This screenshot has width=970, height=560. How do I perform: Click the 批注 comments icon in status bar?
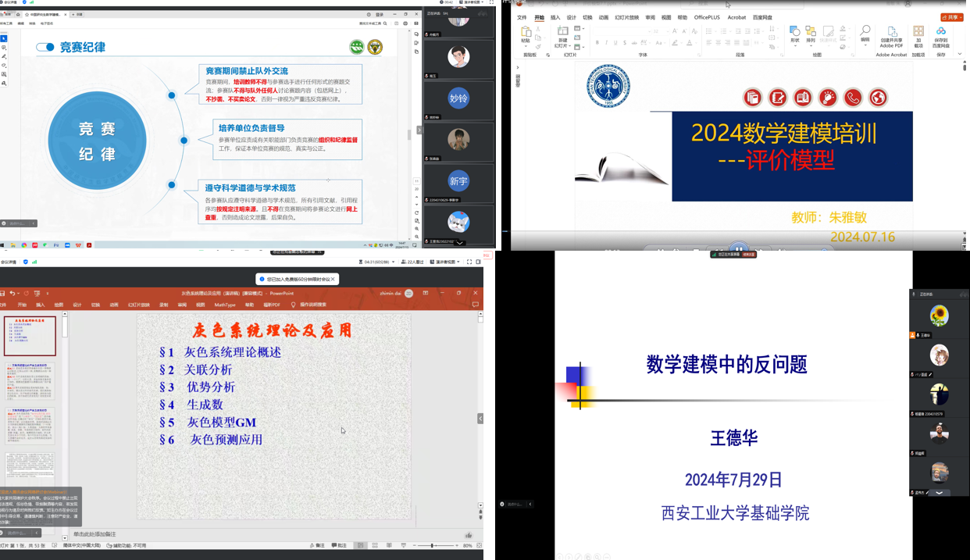pos(338,546)
